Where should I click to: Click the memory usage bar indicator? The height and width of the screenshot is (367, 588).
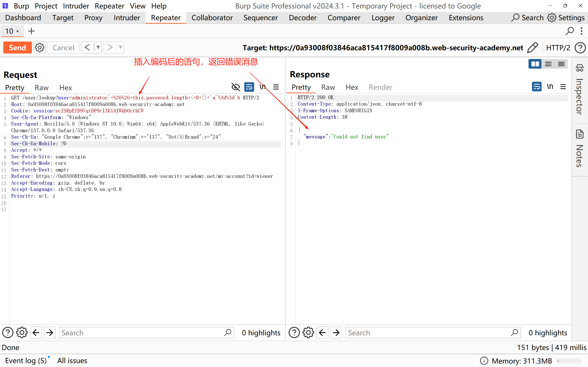pos(569,361)
